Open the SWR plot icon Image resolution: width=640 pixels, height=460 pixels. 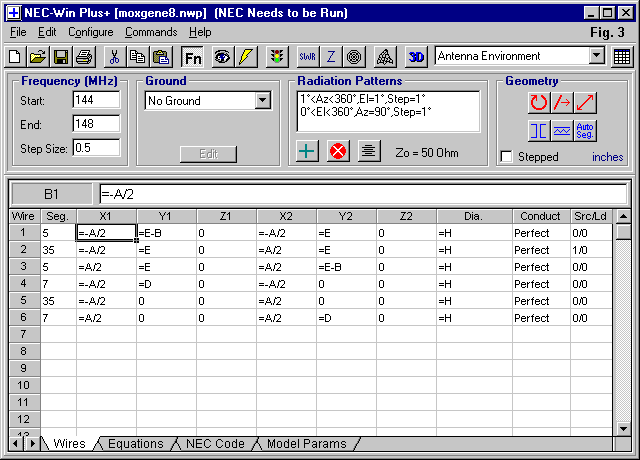307,57
